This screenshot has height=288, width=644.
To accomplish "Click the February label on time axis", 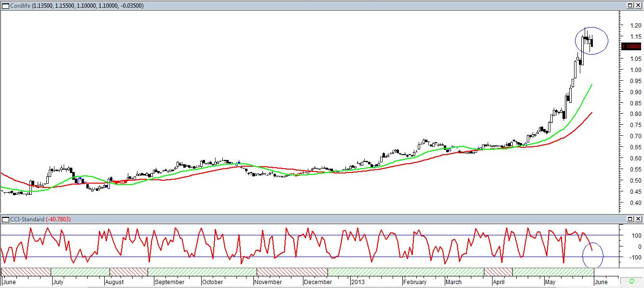I will (414, 282).
